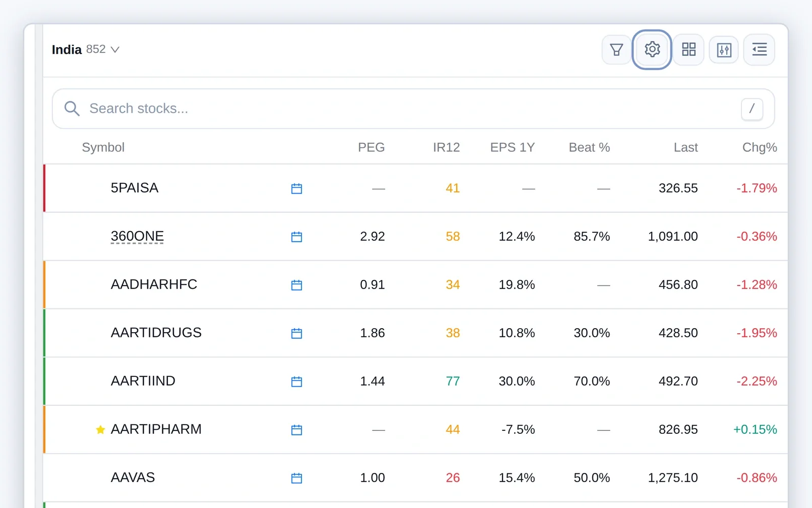Open the settings gear button
Viewport: 812px width, 508px height.
652,50
